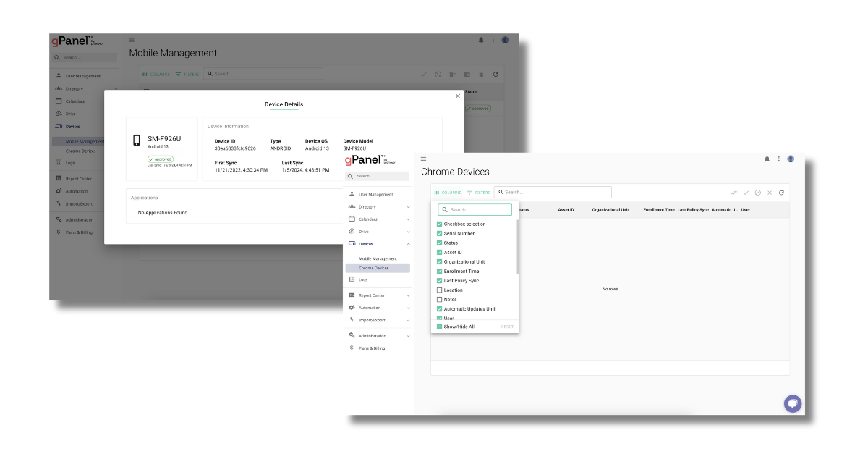Expand Calendars chevron in Chrome Devices sidebar
This screenshot has height=454, width=868.
(x=408, y=219)
